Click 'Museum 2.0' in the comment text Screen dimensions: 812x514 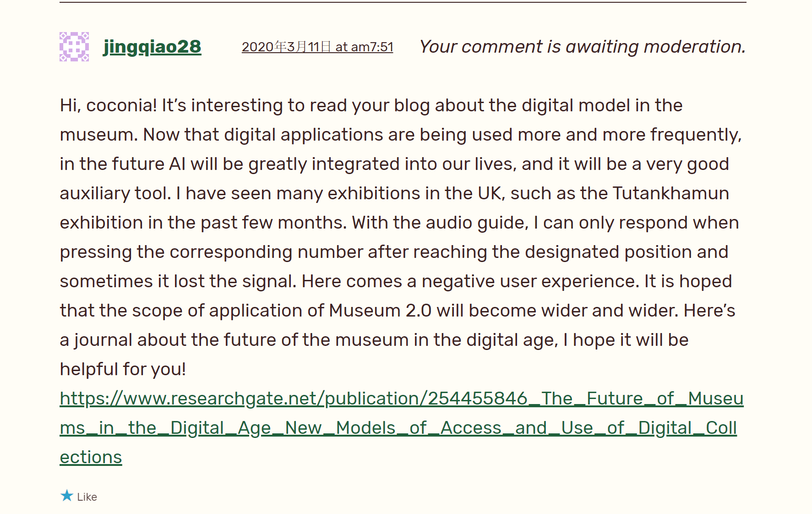click(x=380, y=311)
